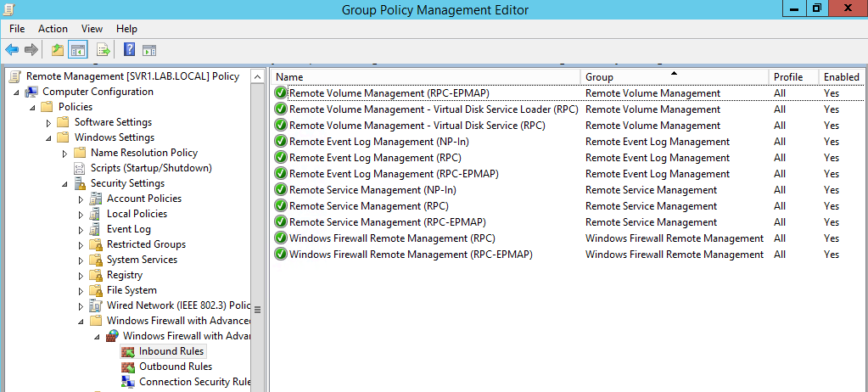
Task: Click the Enabled column header
Action: [x=841, y=77]
